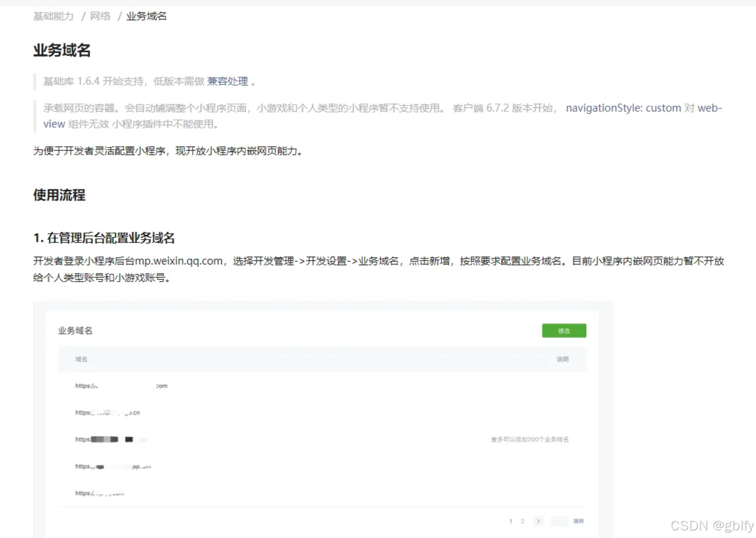Click the 跳转 jump button
This screenshot has height=538, width=756.
click(578, 521)
